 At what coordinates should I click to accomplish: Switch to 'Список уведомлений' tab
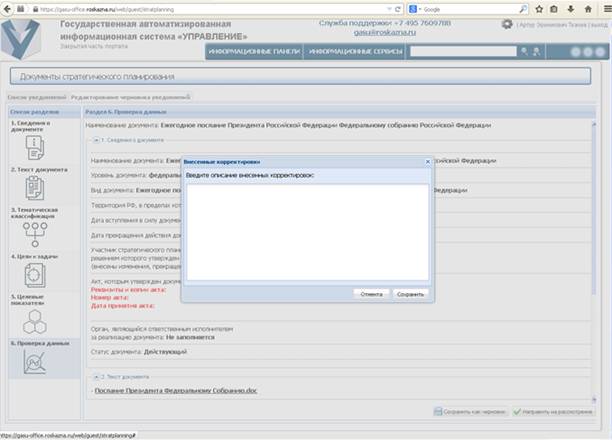coord(35,97)
